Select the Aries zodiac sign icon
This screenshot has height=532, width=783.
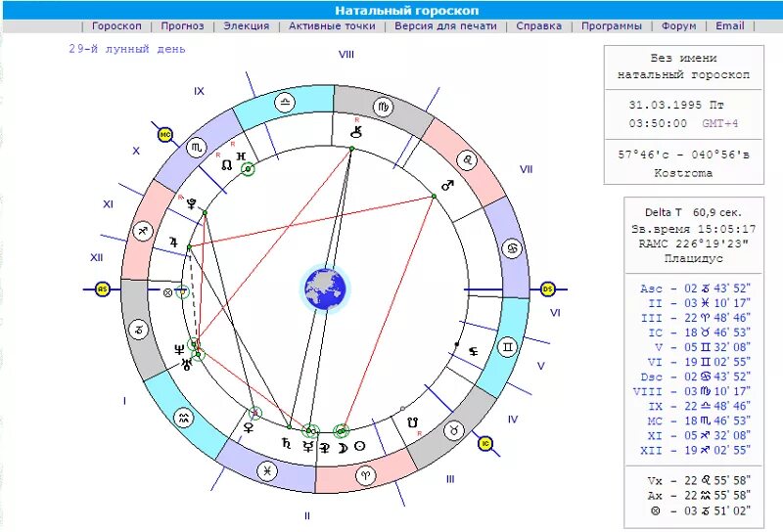pyautogui.click(x=365, y=475)
